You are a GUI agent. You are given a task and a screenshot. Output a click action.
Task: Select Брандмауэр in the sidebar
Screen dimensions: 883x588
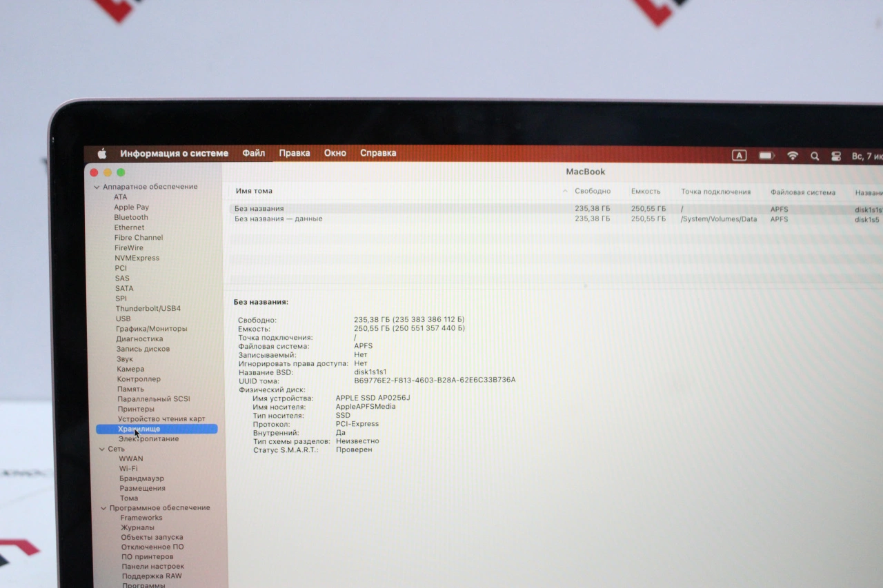point(141,478)
